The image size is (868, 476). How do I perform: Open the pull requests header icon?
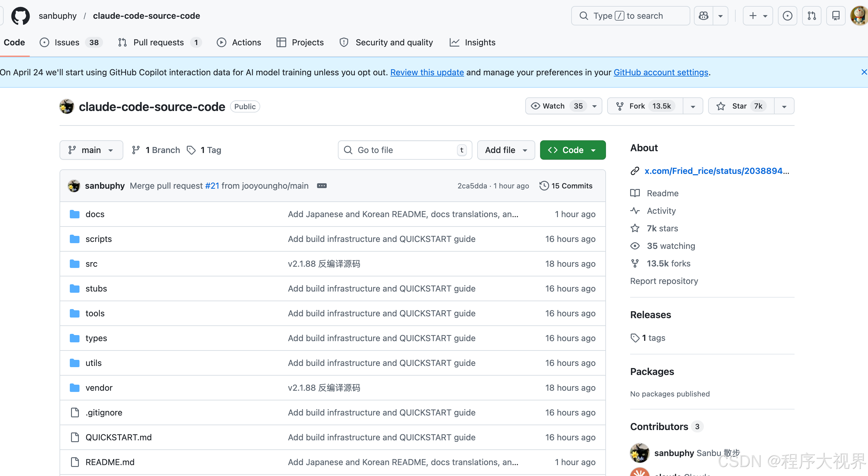point(811,16)
